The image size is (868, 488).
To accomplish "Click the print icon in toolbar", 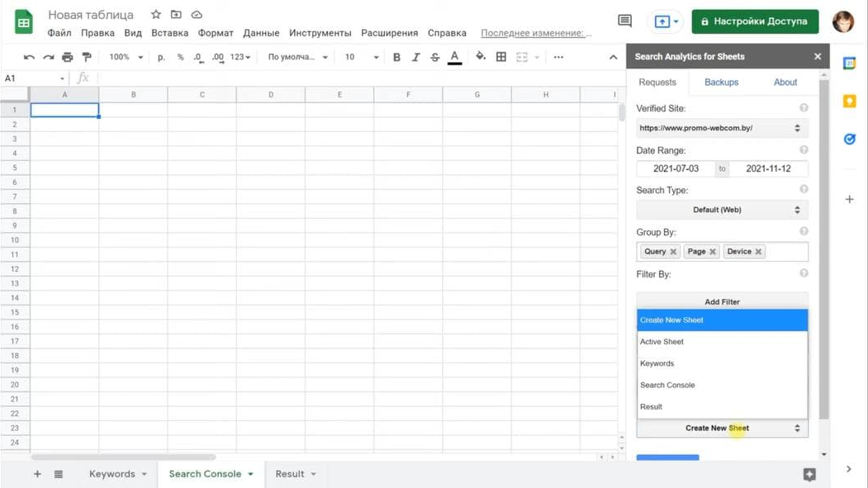I will [x=67, y=57].
